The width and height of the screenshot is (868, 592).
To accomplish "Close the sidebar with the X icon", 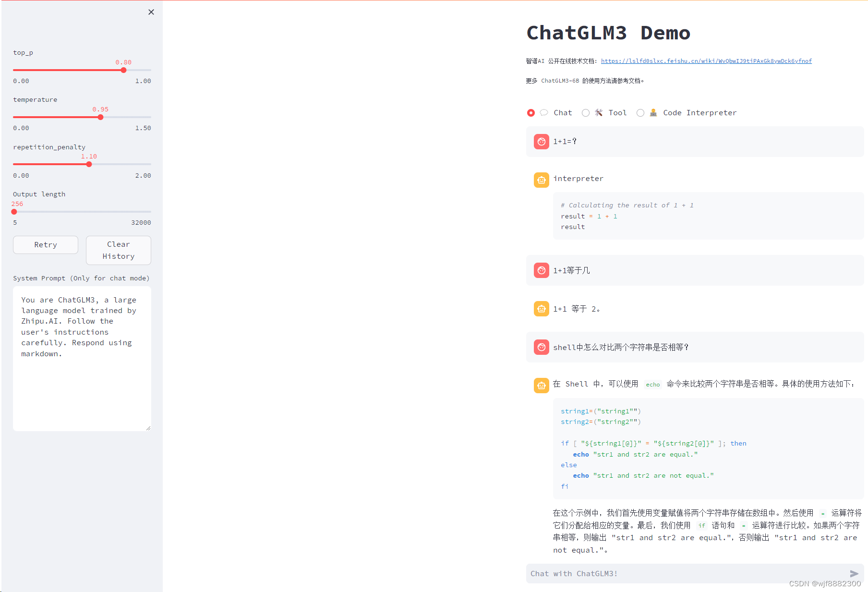I will tap(151, 12).
